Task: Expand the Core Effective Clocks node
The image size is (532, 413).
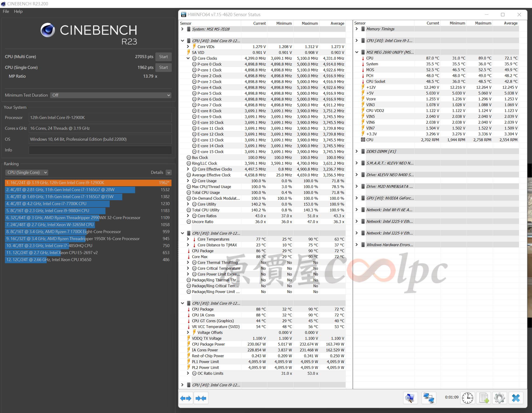Action: click(x=188, y=169)
